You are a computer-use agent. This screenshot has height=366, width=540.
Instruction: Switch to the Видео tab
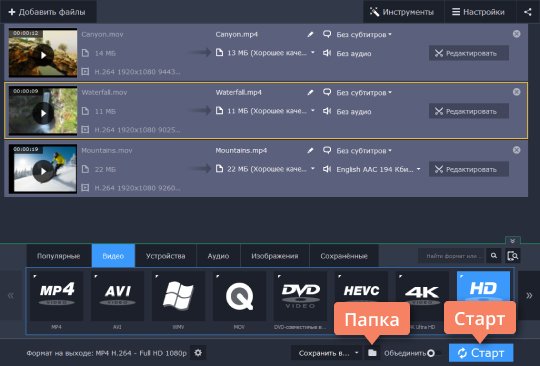point(113,256)
